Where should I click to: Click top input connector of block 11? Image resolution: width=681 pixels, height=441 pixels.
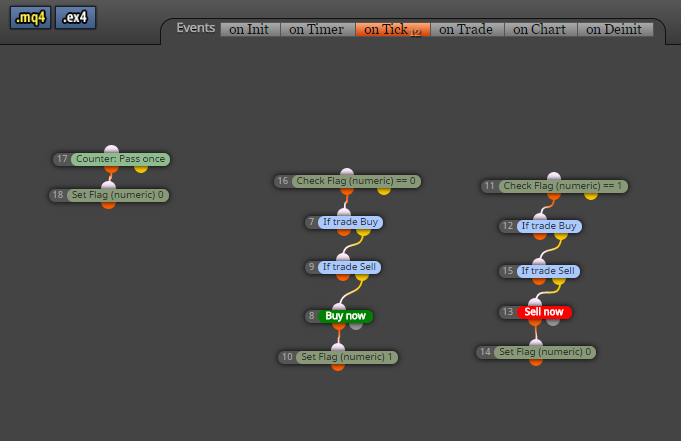[554, 176]
